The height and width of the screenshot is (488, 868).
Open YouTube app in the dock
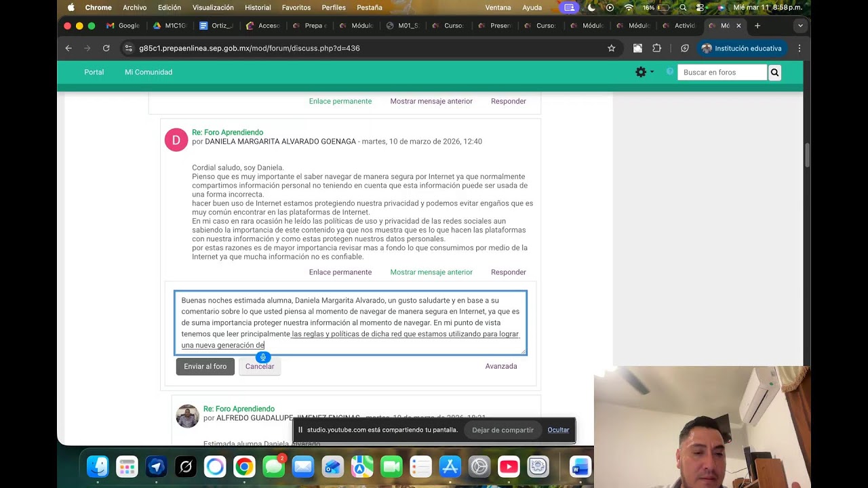pos(509,466)
